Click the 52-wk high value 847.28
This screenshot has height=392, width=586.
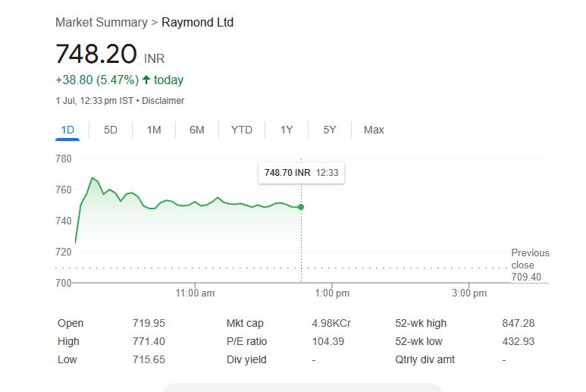pyautogui.click(x=519, y=323)
